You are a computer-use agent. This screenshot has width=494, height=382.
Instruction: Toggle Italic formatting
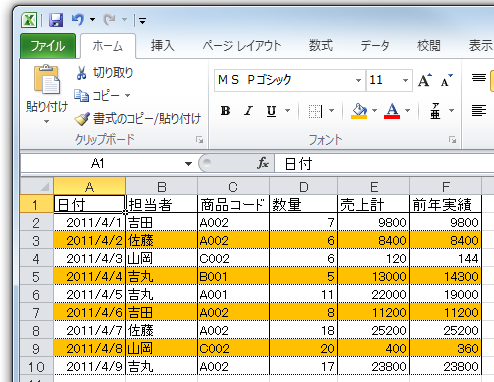tap(248, 111)
